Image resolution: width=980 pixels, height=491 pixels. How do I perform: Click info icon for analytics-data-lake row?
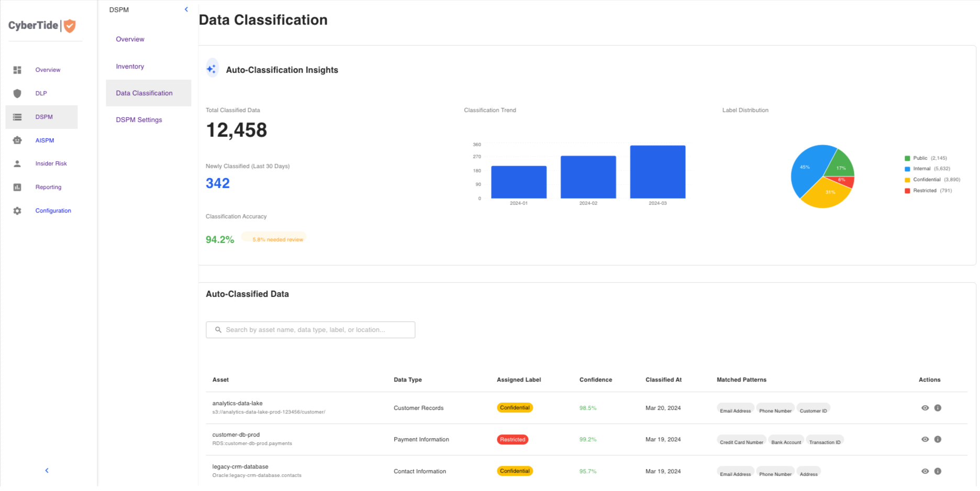(938, 408)
